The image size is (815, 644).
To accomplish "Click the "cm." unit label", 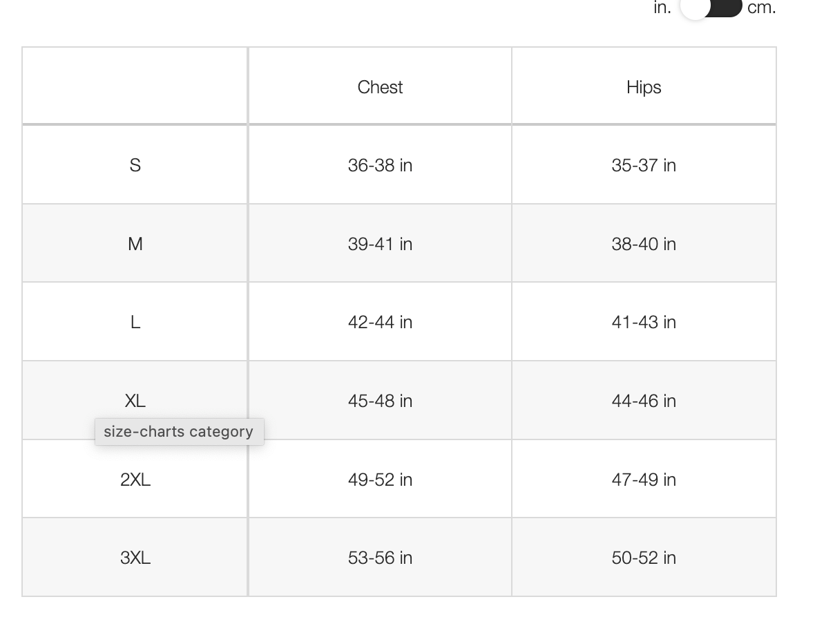I will 761,8.
